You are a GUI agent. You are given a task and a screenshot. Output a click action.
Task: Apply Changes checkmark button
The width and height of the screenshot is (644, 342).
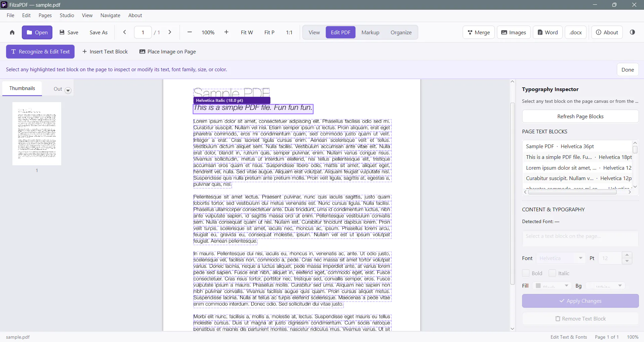tap(580, 301)
